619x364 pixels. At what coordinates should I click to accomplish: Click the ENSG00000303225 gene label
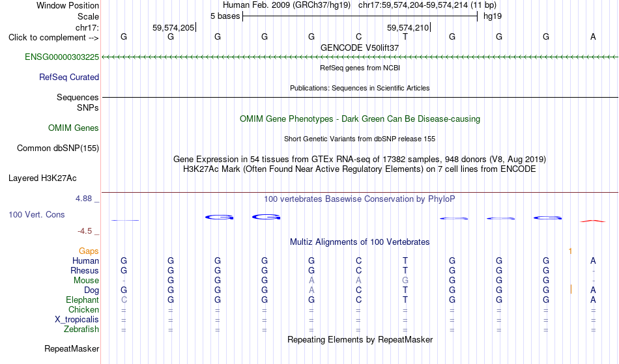coord(62,57)
